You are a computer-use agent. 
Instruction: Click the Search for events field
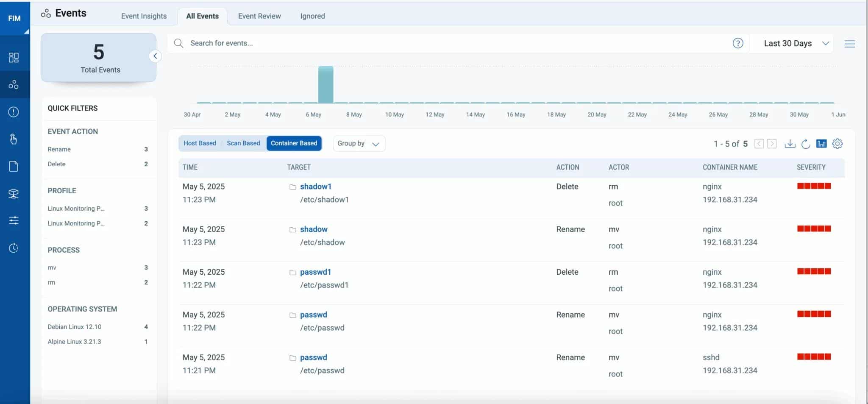[x=424, y=43]
